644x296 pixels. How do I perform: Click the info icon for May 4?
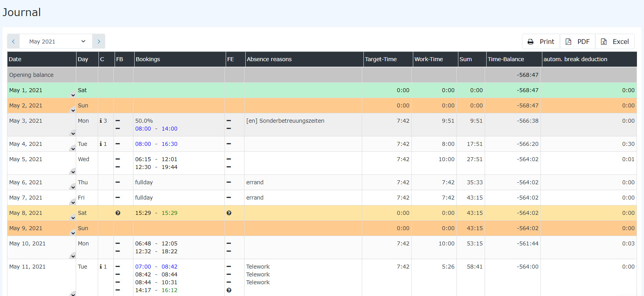[x=101, y=144]
